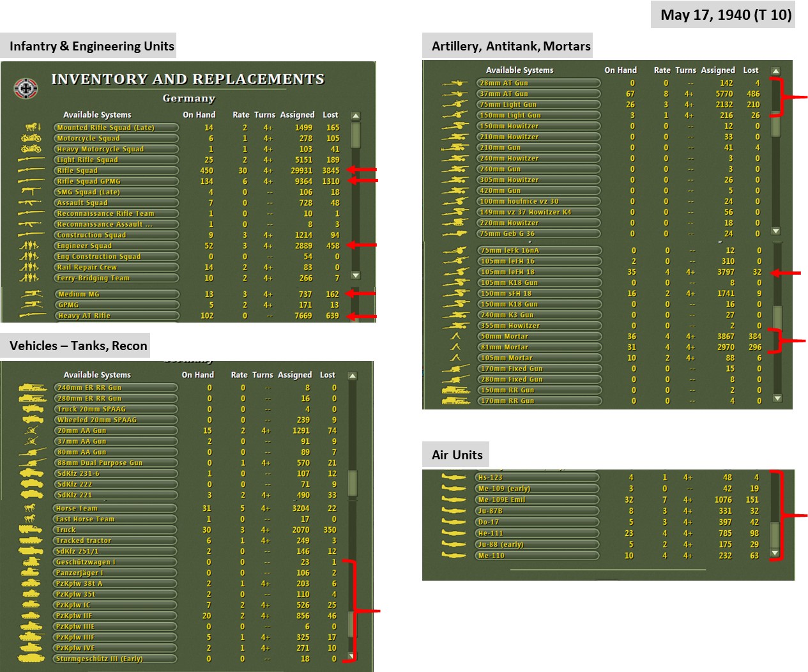
Task: Click the On Hand header in artillery table
Action: point(620,70)
